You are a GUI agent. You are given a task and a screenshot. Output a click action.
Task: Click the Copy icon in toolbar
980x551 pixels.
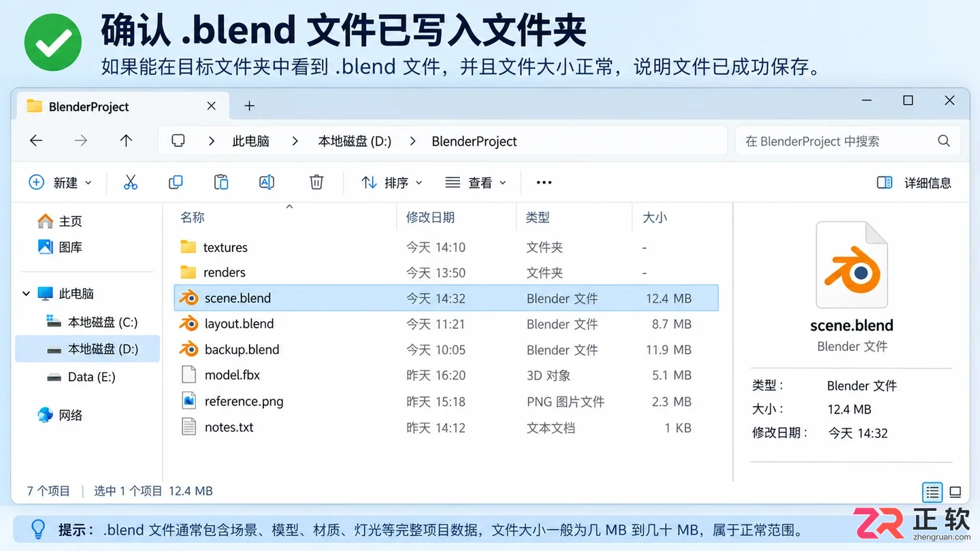176,182
